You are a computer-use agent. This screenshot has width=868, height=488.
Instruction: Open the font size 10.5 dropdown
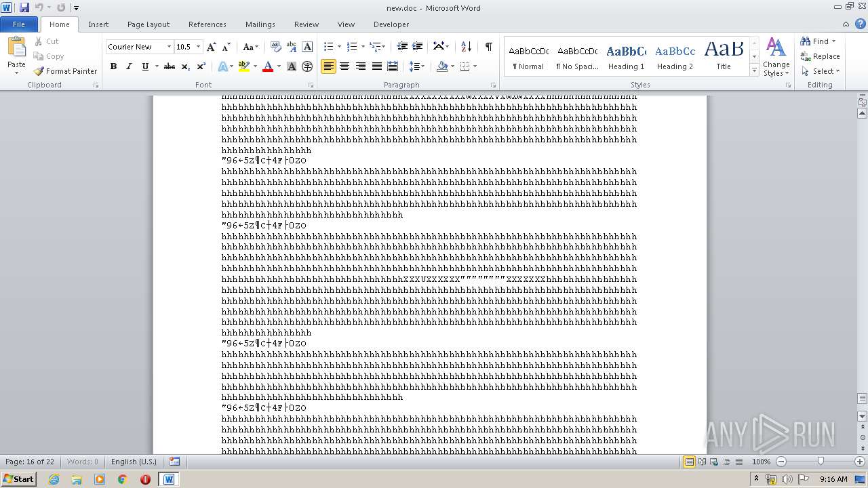click(x=198, y=47)
